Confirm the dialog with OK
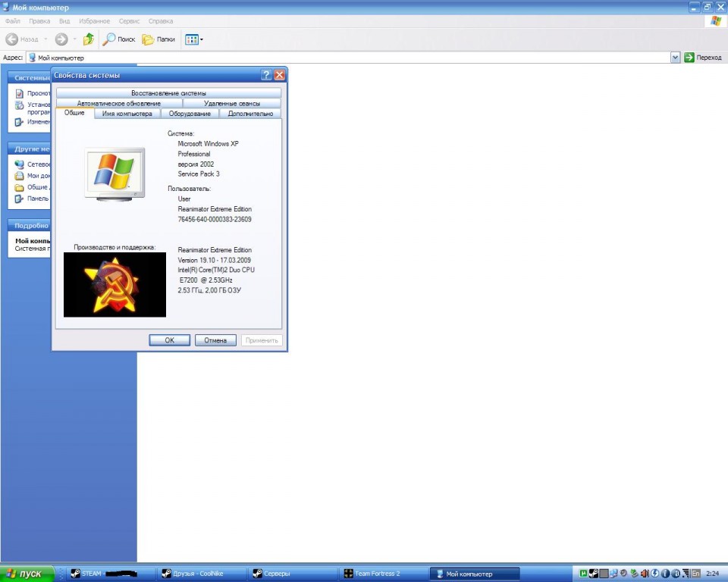The width and height of the screenshot is (728, 582). pyautogui.click(x=169, y=340)
